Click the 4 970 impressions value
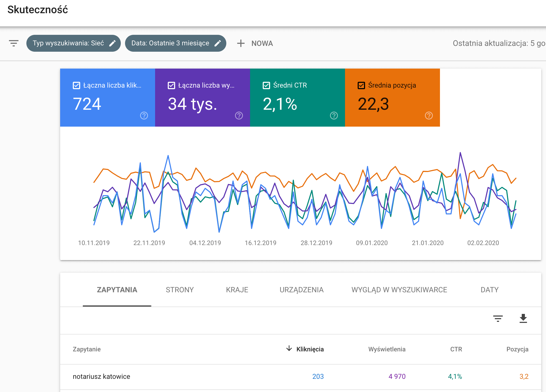The width and height of the screenshot is (546, 392). (397, 377)
